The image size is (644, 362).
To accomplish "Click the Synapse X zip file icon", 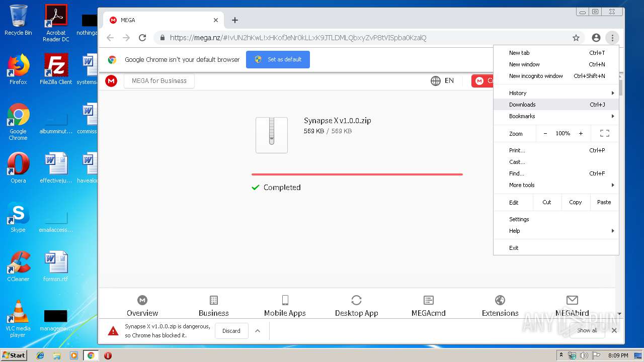I will [x=272, y=135].
